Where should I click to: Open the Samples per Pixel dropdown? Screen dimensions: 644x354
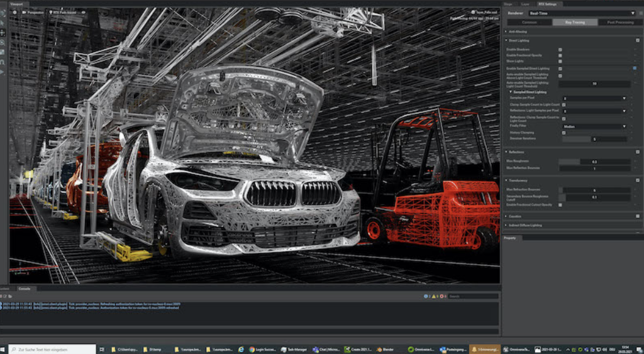tap(594, 98)
